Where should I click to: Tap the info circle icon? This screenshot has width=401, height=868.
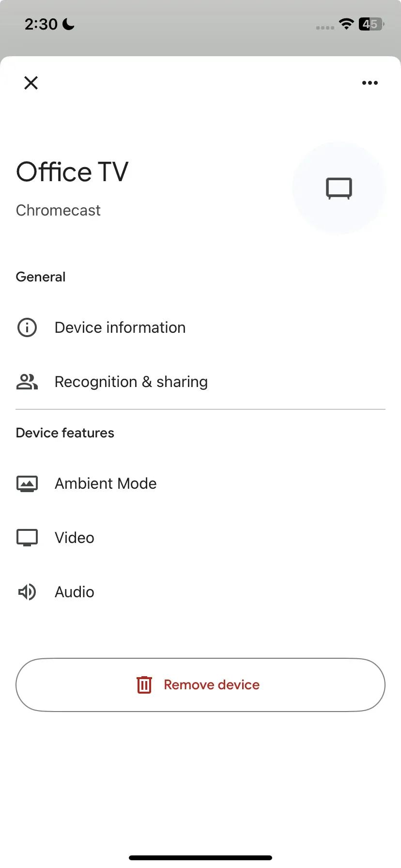pyautogui.click(x=27, y=327)
